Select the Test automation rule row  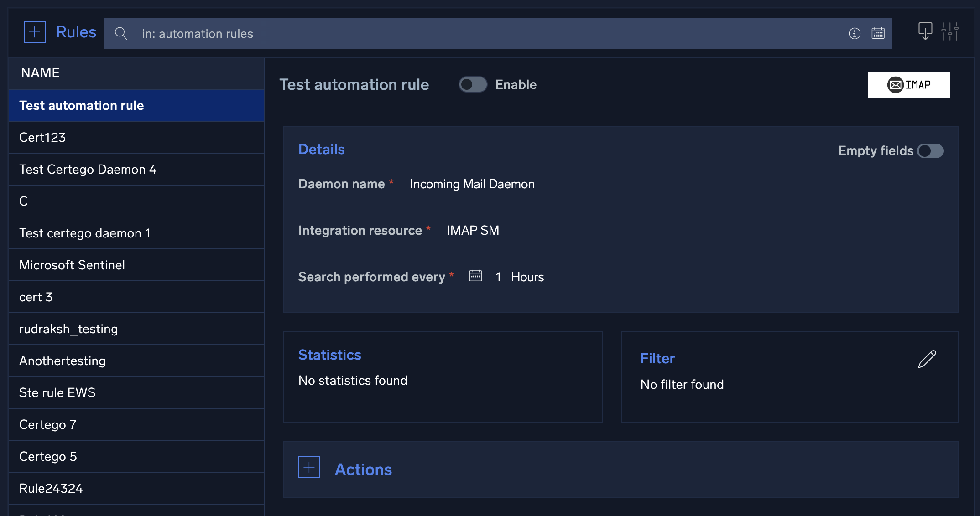tap(136, 105)
